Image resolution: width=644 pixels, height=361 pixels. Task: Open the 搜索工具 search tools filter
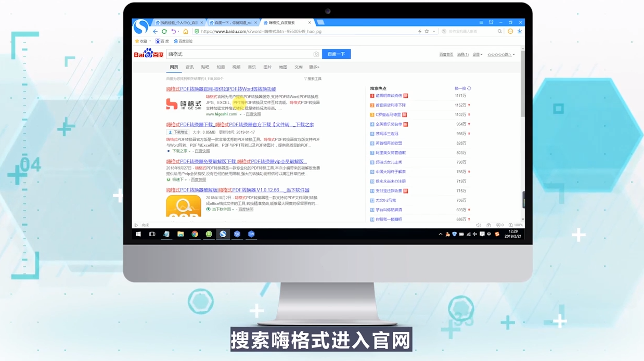click(313, 79)
